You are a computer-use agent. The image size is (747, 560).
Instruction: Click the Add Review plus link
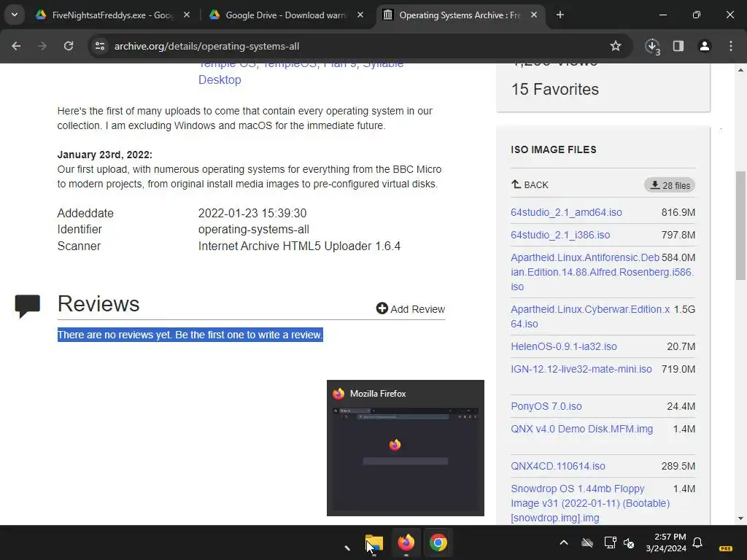411,309
